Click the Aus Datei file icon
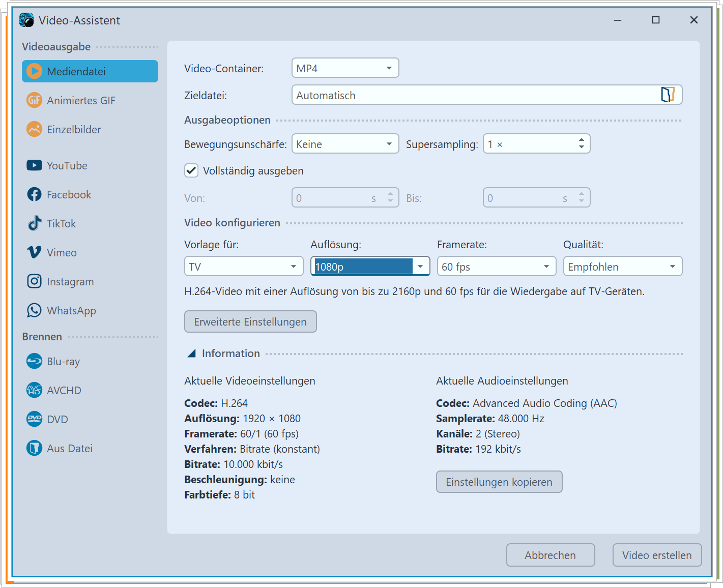 (x=34, y=448)
